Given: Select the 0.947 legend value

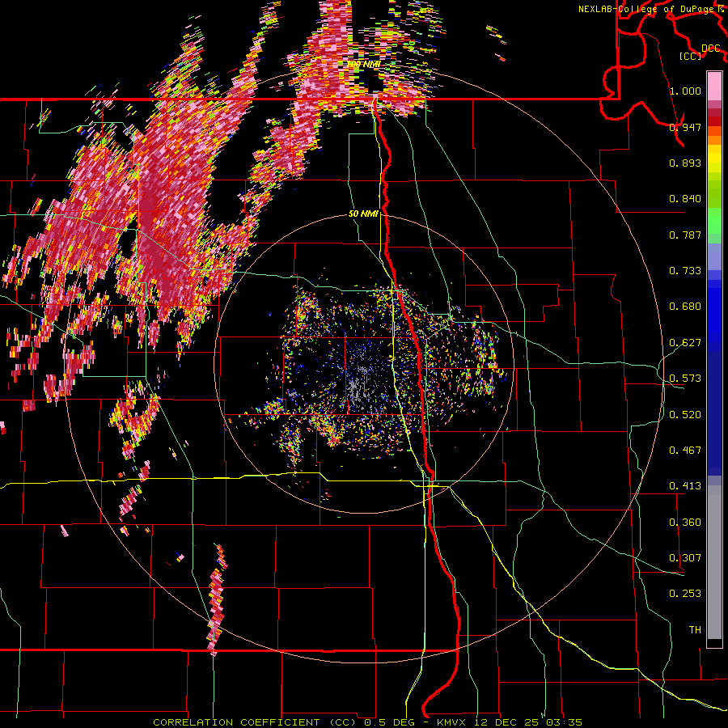Looking at the screenshot, I should point(685,127).
